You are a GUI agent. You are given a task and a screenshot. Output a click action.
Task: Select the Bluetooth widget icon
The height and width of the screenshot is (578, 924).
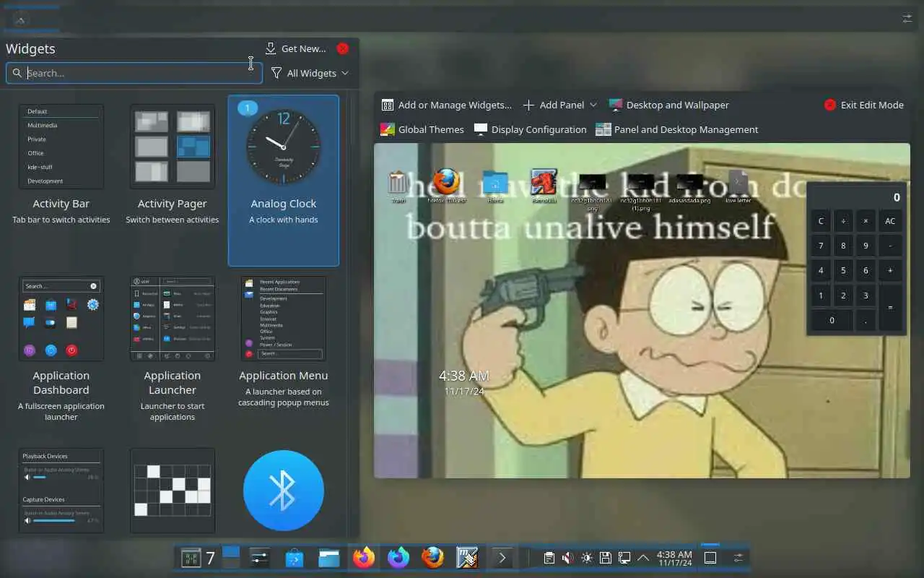(284, 491)
